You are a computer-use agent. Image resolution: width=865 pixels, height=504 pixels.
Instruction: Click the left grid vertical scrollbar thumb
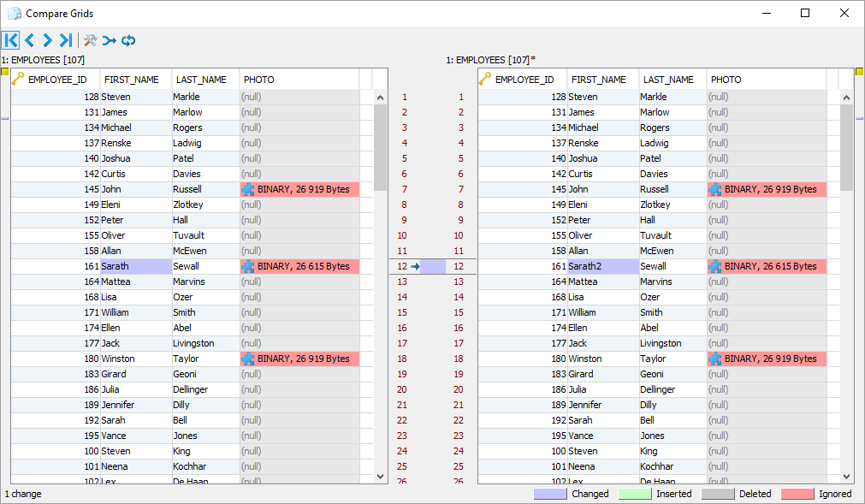(x=380, y=147)
